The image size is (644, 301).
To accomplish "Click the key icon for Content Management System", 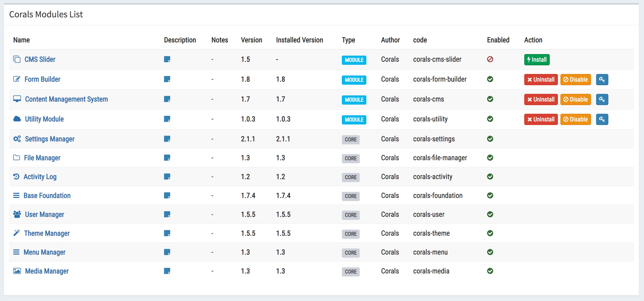I will coord(602,99).
